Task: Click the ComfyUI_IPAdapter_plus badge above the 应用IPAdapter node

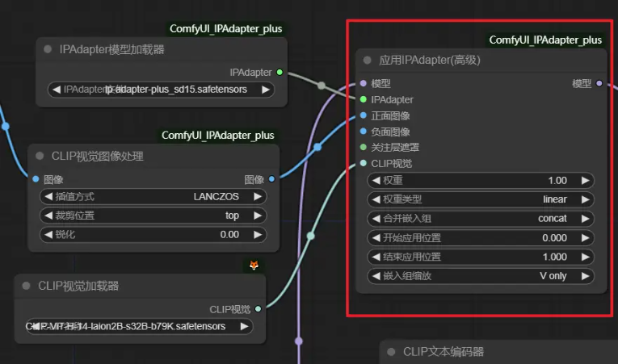Action: 545,40
